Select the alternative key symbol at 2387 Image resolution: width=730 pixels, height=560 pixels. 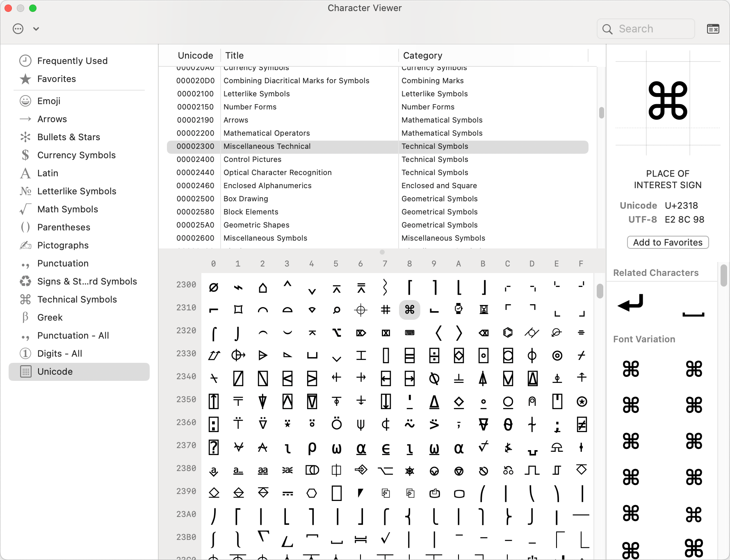386,471
